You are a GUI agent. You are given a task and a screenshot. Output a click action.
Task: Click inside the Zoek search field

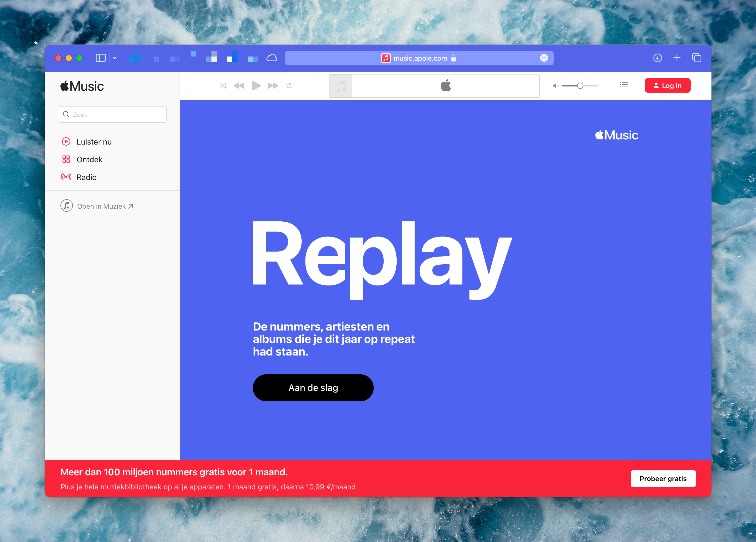(x=112, y=114)
